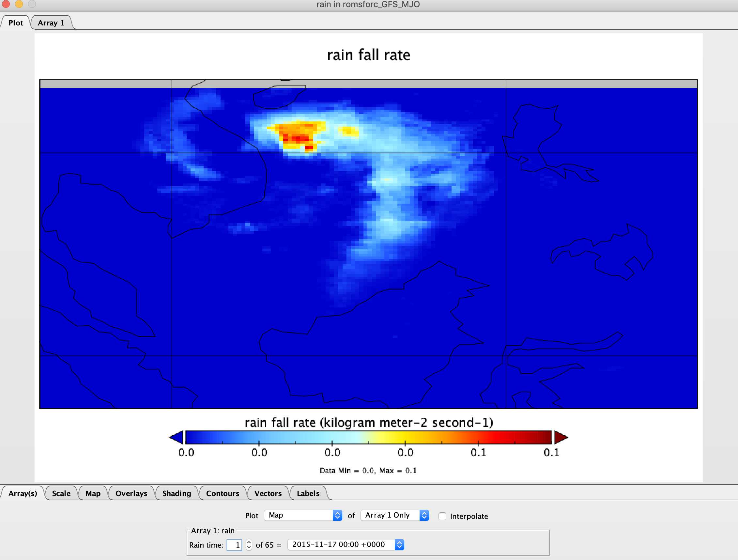738x560 pixels.
Task: Click the rain fall rate color bar
Action: point(368,437)
